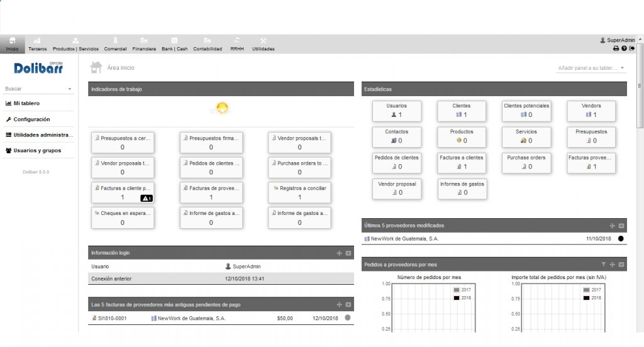Image resolution: width=644 pixels, height=347 pixels.
Task: Open the Contactos statistics box
Action: (397, 137)
